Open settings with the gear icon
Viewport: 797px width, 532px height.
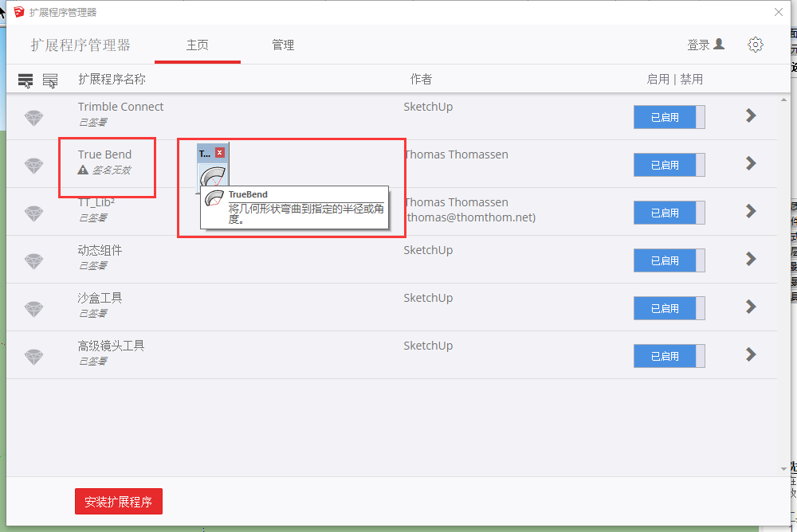pyautogui.click(x=756, y=45)
